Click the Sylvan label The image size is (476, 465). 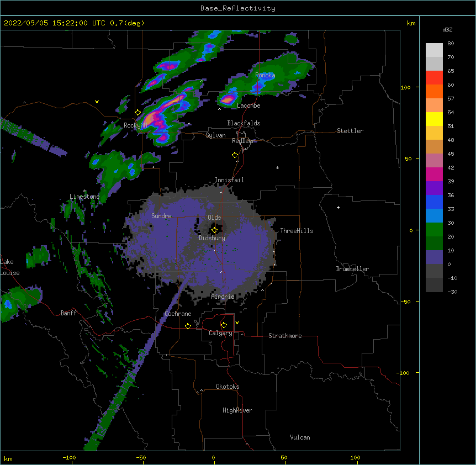[215, 135]
